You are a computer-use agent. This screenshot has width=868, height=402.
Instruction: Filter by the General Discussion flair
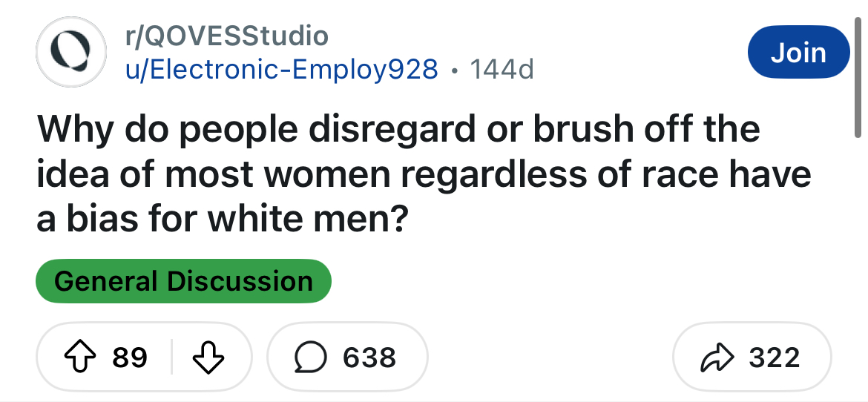pos(183,281)
